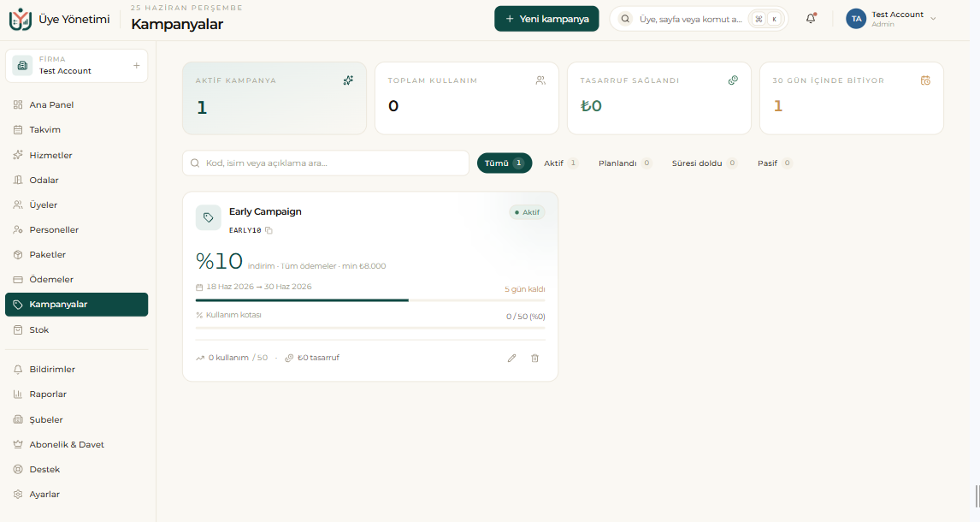980x522 pixels.
Task: Delete Early Campaign via trash icon
Action: tap(535, 359)
